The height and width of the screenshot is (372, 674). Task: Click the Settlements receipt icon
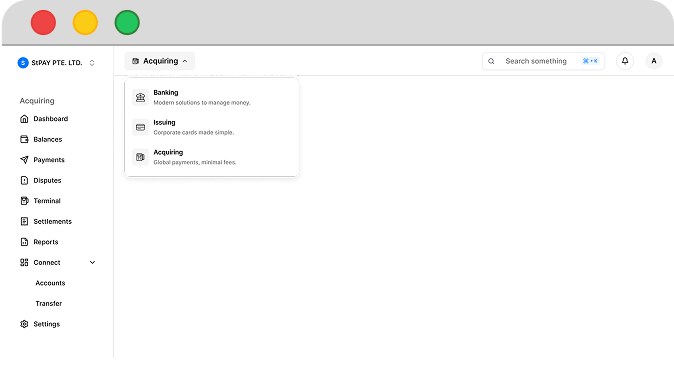coord(25,221)
